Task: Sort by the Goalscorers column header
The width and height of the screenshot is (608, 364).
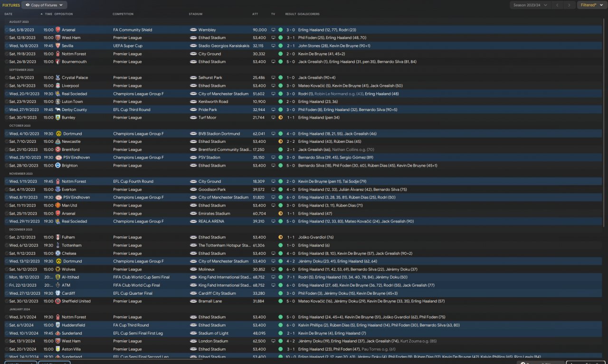Action: pyautogui.click(x=309, y=14)
